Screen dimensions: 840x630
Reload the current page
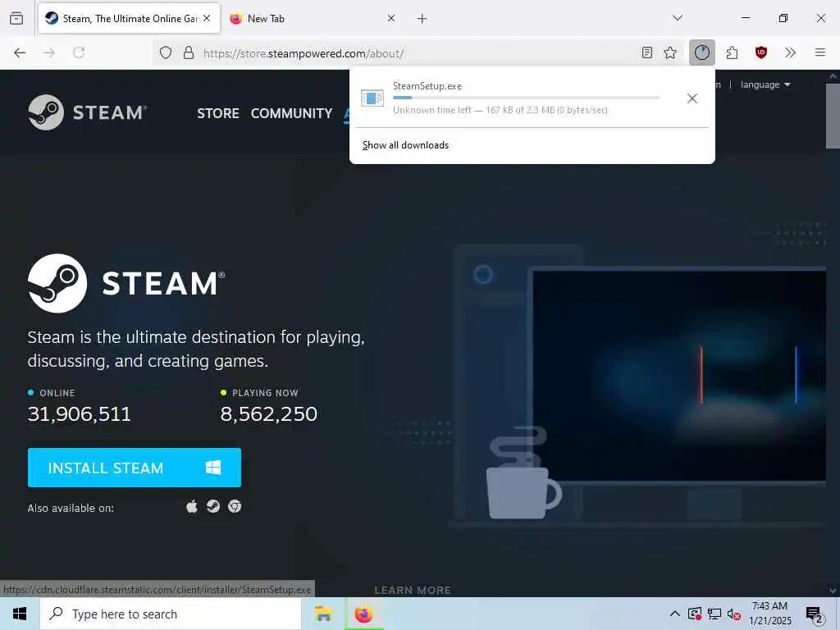coord(79,52)
